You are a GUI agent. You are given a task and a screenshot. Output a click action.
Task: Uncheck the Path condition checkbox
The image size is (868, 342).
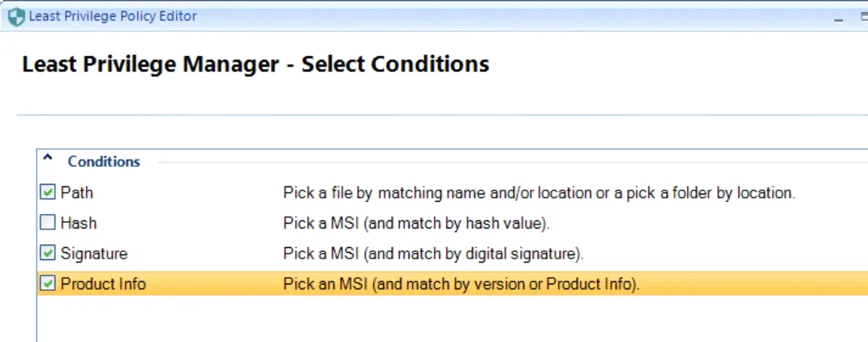point(48,193)
